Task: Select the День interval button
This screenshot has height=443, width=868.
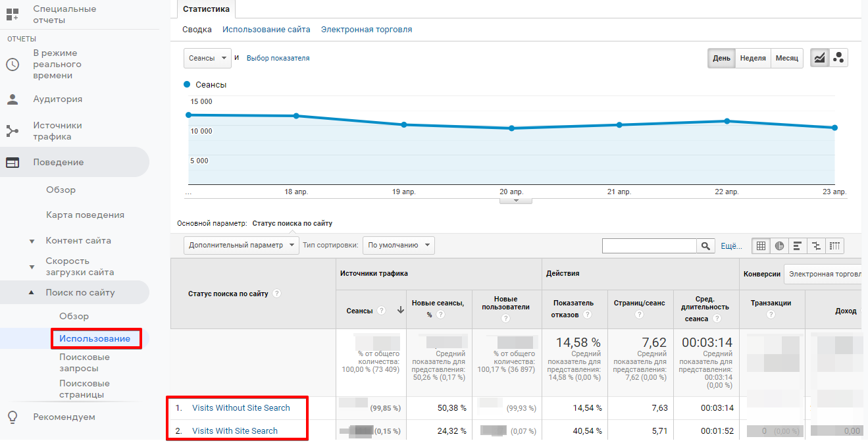Action: tap(721, 58)
